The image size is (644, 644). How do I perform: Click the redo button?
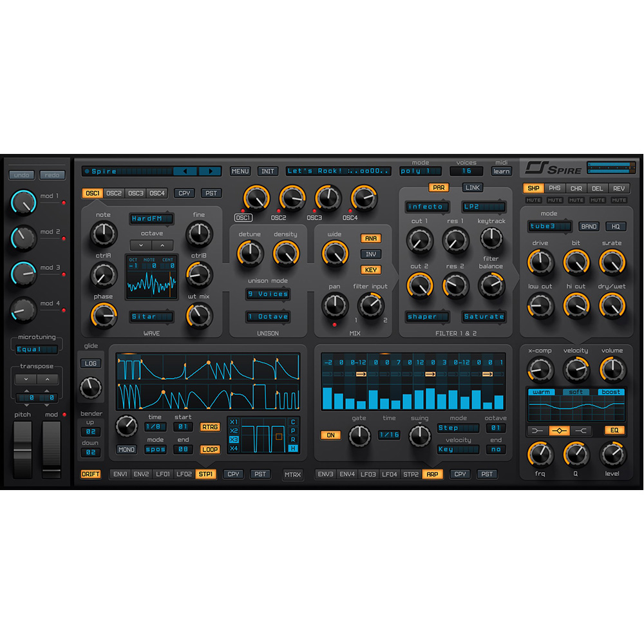[x=52, y=175]
